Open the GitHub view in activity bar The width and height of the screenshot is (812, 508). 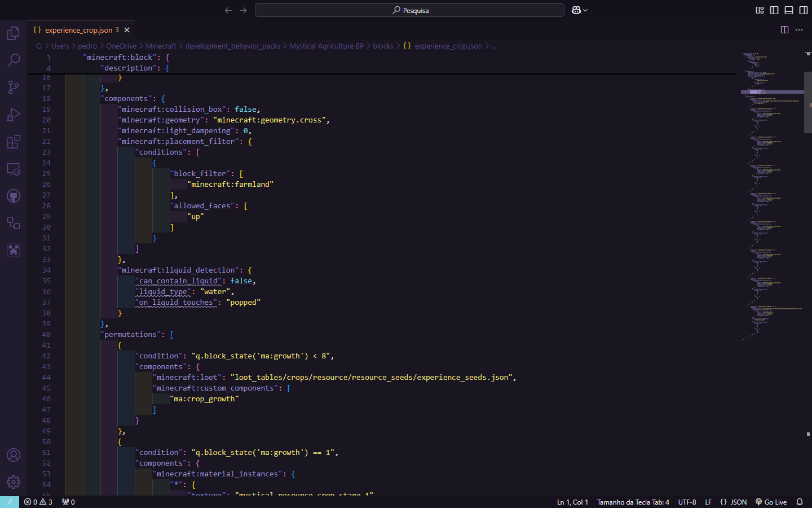point(14,196)
